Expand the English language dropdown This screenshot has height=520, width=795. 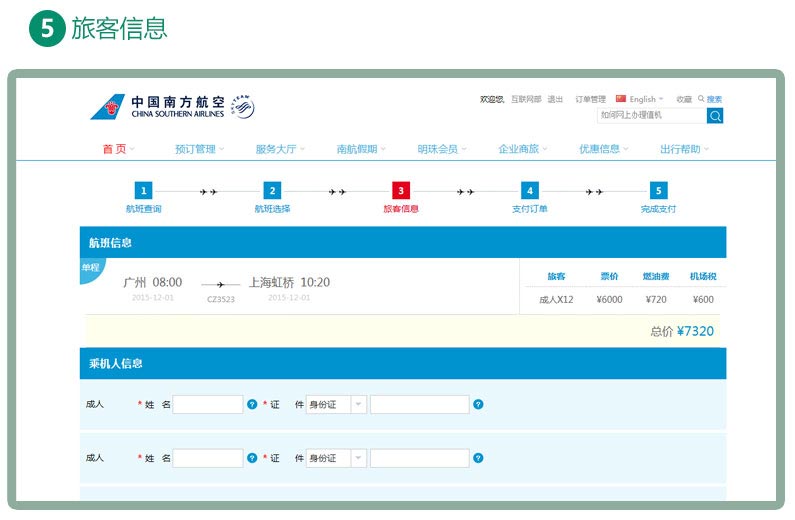click(x=642, y=99)
